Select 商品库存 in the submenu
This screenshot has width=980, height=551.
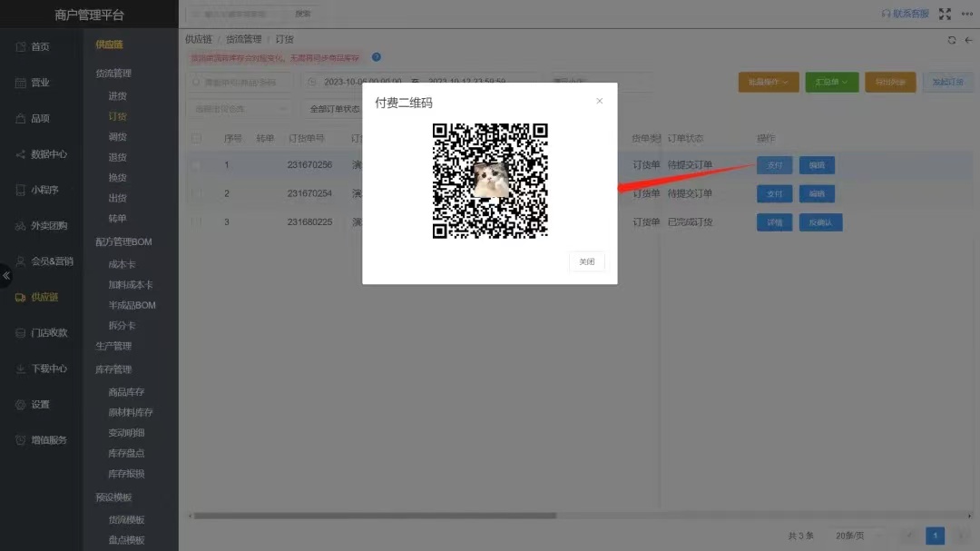[126, 392]
